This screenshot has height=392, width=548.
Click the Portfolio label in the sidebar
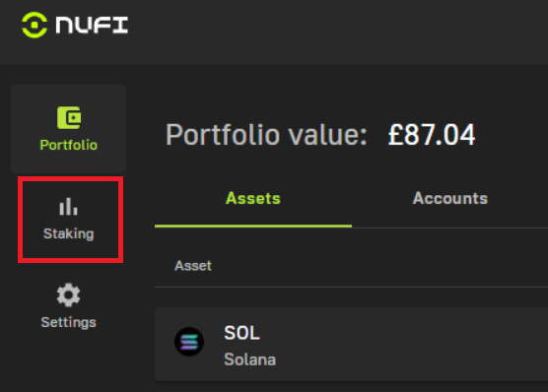(x=69, y=145)
